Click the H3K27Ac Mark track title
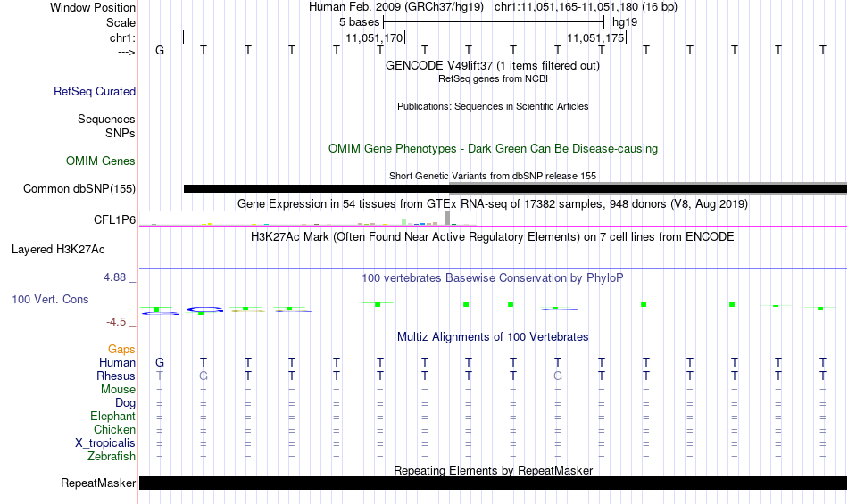The width and height of the screenshot is (848, 504). tap(493, 236)
